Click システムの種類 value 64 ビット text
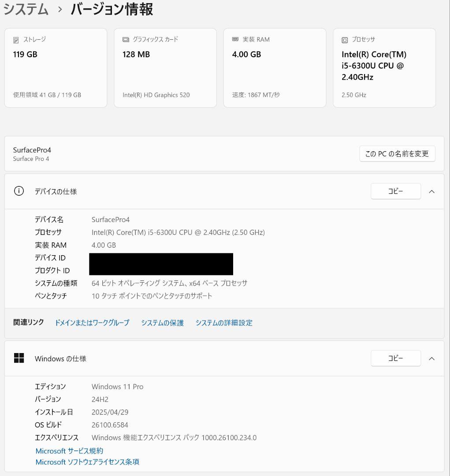Image resolution: width=450 pixels, height=476 pixels. (x=169, y=283)
